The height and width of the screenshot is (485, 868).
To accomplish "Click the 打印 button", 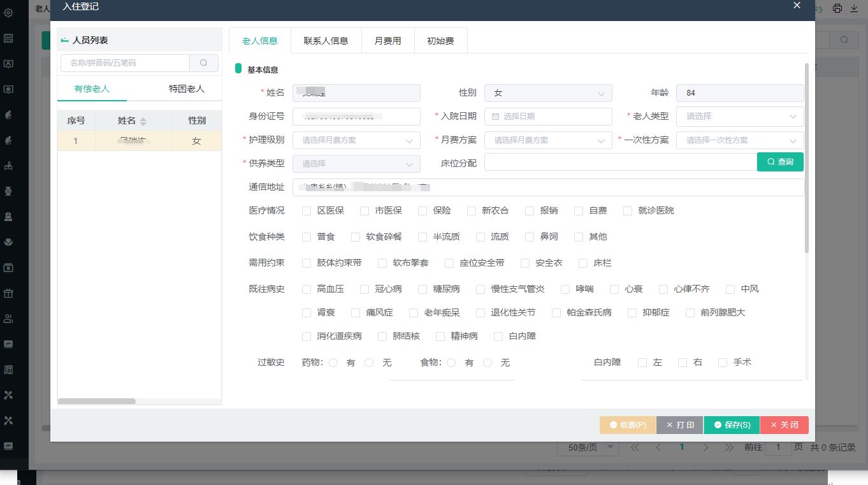I will [680, 425].
